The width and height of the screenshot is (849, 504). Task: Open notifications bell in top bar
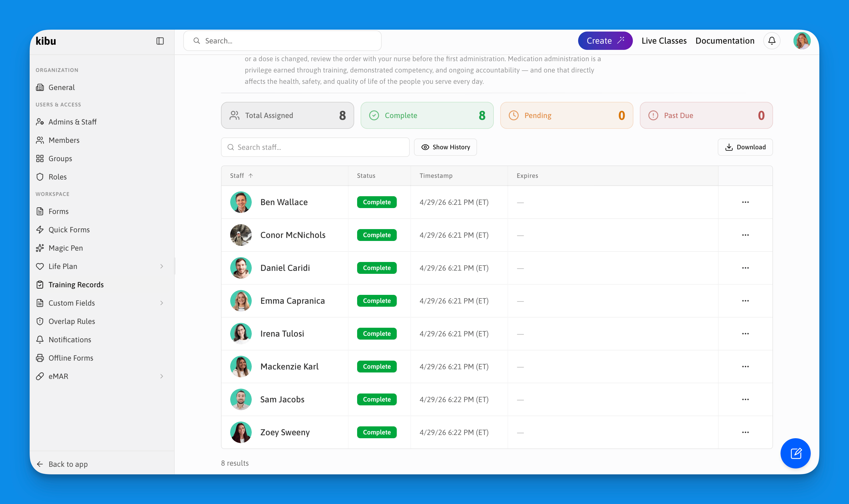772,41
